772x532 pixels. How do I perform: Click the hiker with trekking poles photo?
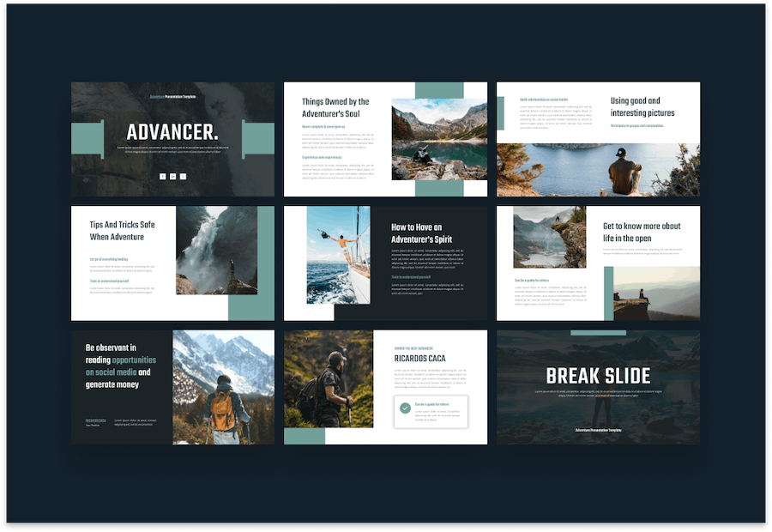coord(329,378)
